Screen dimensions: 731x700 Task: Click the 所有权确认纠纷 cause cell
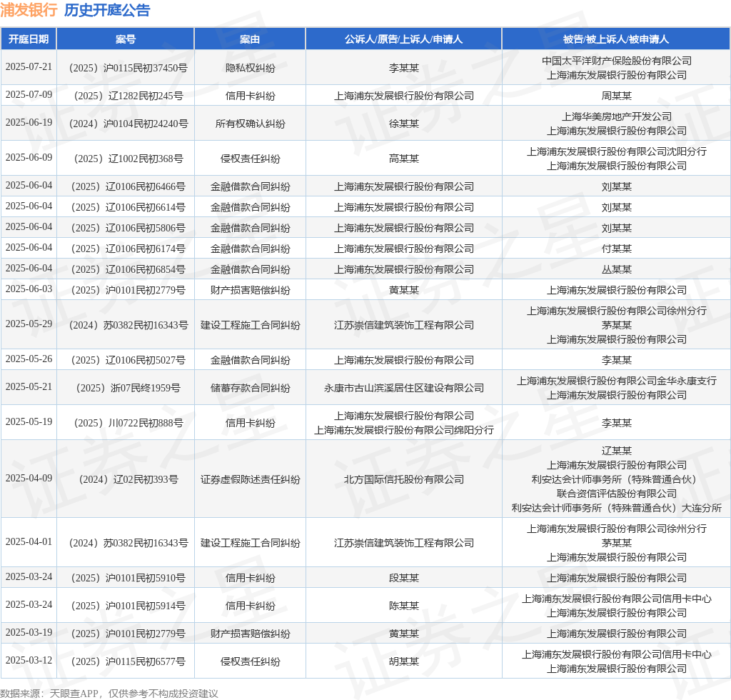pyautogui.click(x=251, y=124)
